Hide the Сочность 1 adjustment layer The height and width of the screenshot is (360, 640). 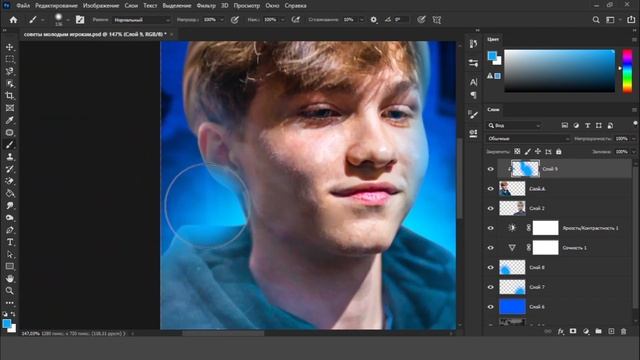(491, 248)
